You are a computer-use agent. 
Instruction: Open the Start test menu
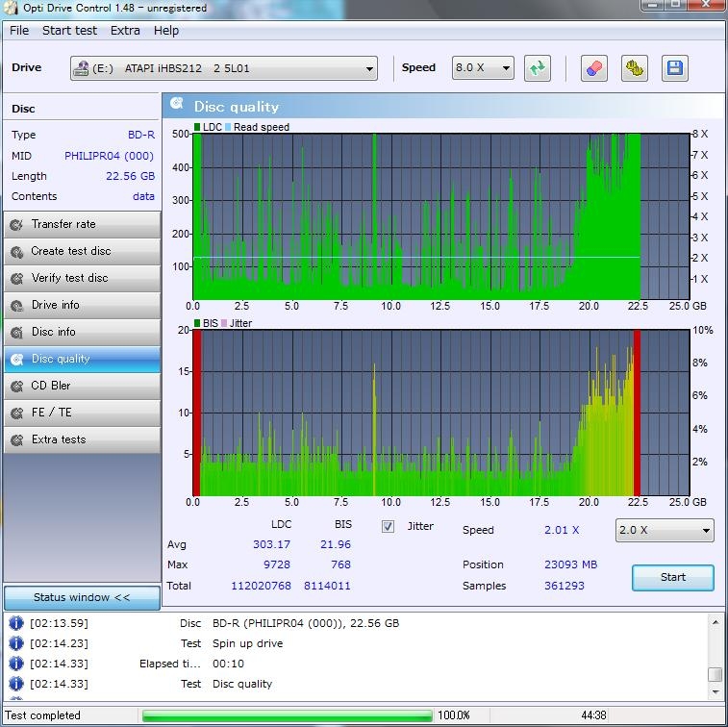[69, 30]
